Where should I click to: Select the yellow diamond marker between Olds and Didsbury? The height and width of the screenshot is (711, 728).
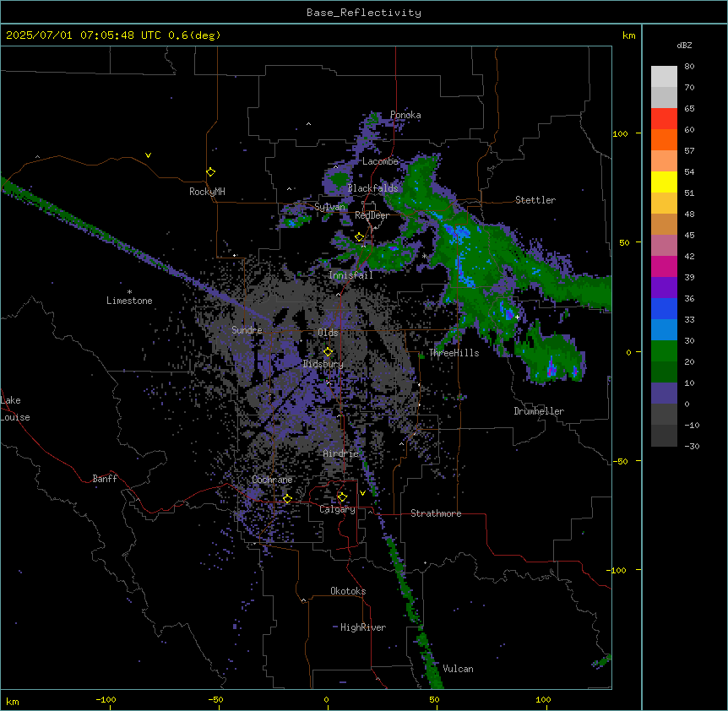point(328,352)
